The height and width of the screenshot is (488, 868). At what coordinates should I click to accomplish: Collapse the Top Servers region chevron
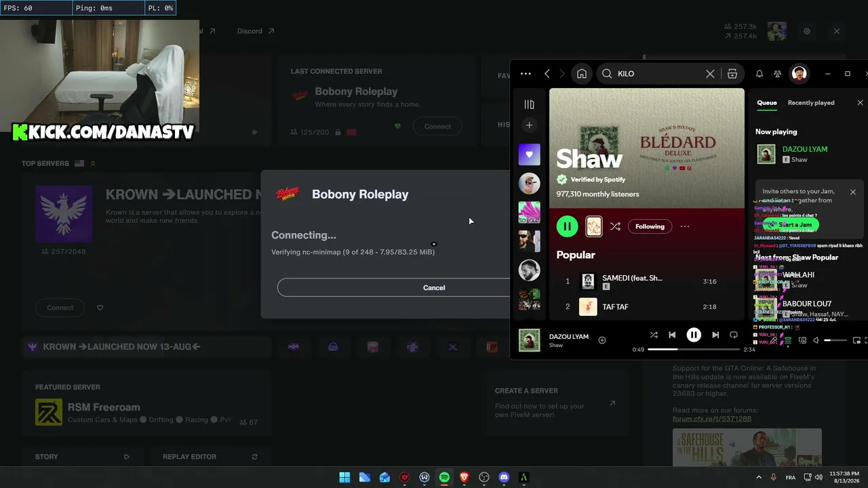pos(93,163)
